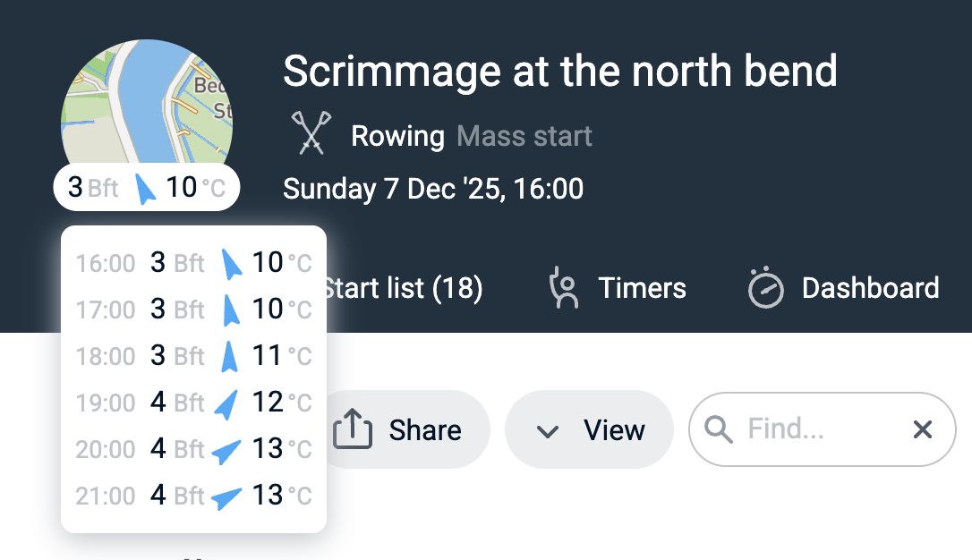Select the 16:00 forecast row

(193, 263)
